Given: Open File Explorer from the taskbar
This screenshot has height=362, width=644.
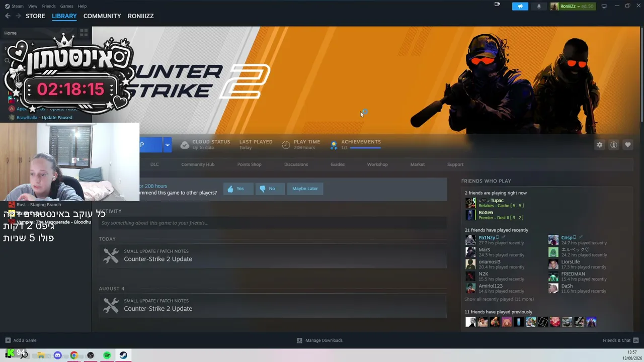Looking at the screenshot, I should 41,355.
